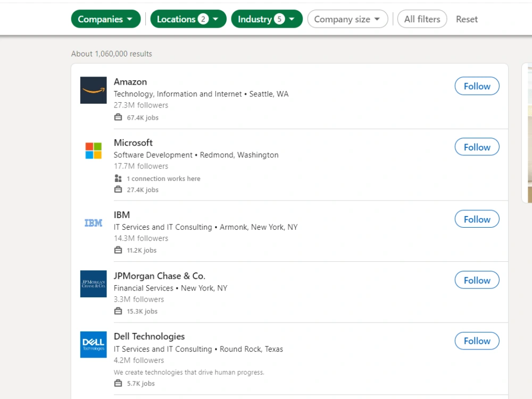Follow IBM
The height and width of the screenshot is (399, 532).
coord(477,219)
